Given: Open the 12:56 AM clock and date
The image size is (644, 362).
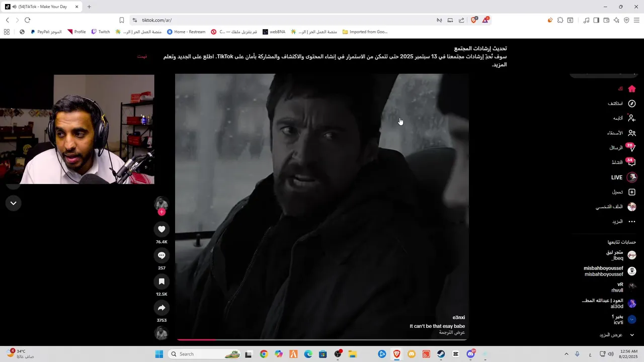Looking at the screenshot, I should [629, 354].
